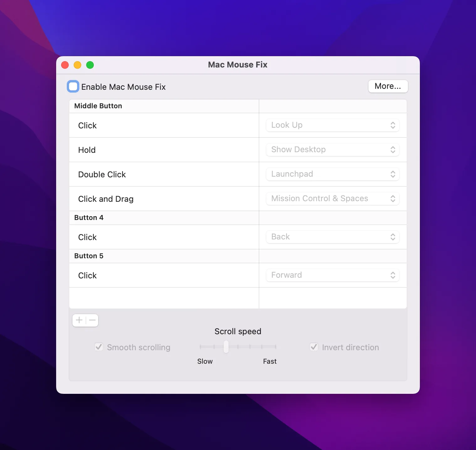This screenshot has height=450, width=476.
Task: Open the Show Desktop dropdown for Hold
Action: pyautogui.click(x=332, y=150)
